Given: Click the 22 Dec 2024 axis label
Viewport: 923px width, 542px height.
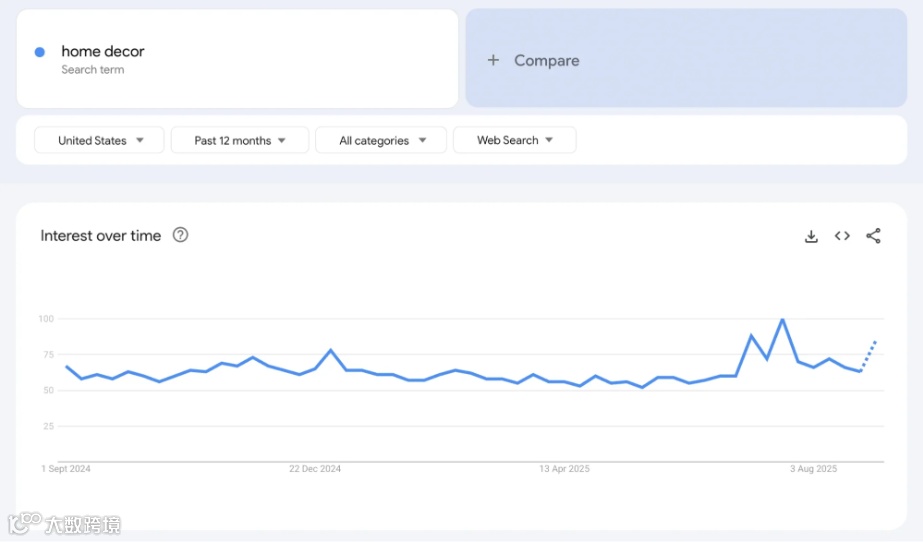Looking at the screenshot, I should click(315, 468).
